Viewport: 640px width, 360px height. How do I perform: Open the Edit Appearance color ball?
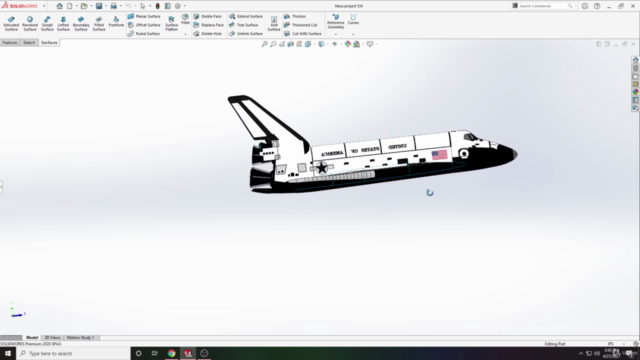348,44
